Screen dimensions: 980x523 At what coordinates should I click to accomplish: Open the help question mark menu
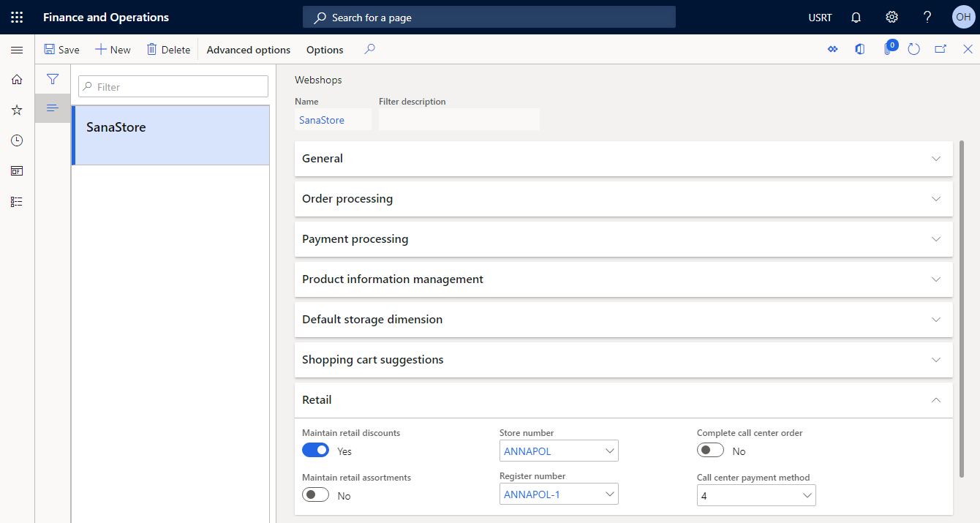pyautogui.click(x=927, y=17)
